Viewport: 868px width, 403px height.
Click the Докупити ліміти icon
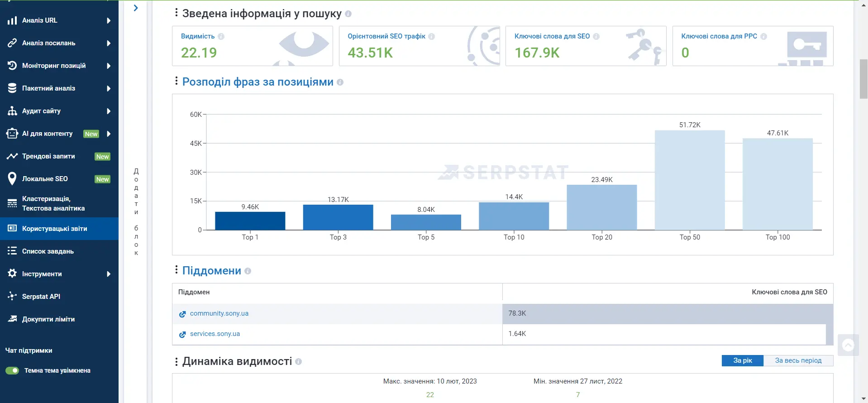[12, 319]
